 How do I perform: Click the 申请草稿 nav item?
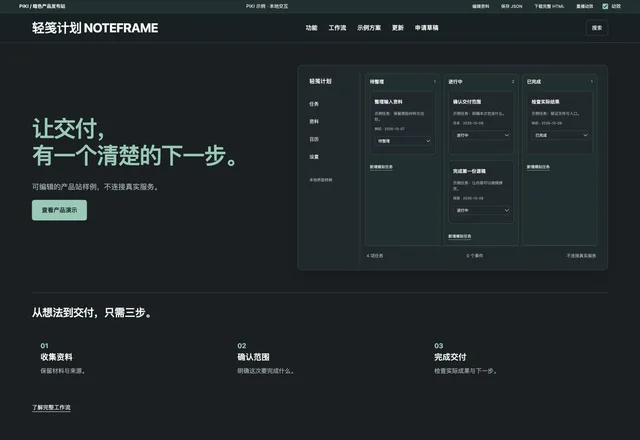427,28
